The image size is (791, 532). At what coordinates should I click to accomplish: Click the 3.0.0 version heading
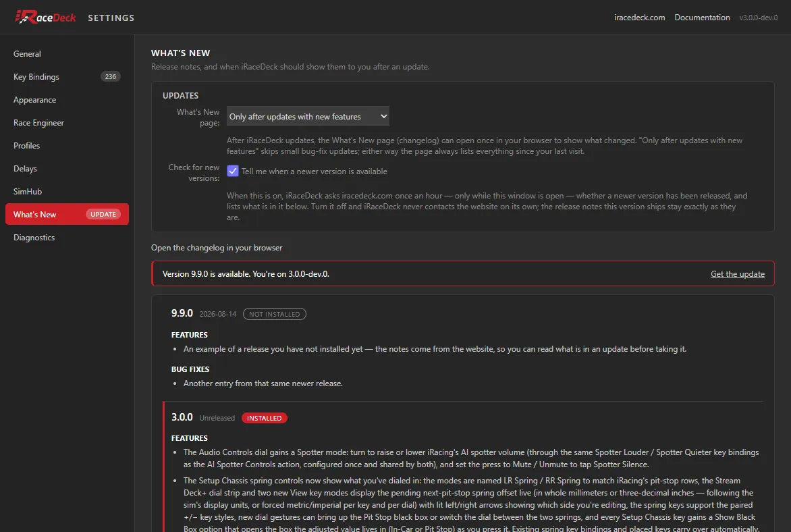[x=182, y=417]
